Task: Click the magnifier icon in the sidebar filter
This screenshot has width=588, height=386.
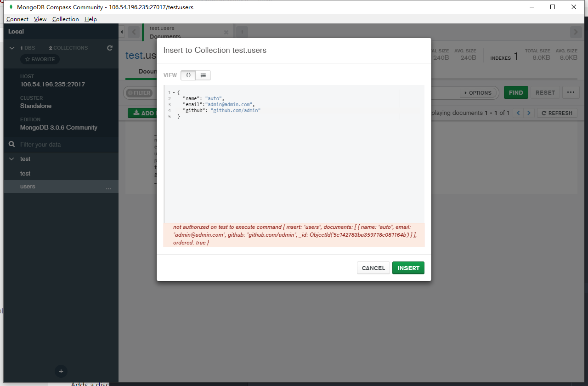Action: [11, 144]
